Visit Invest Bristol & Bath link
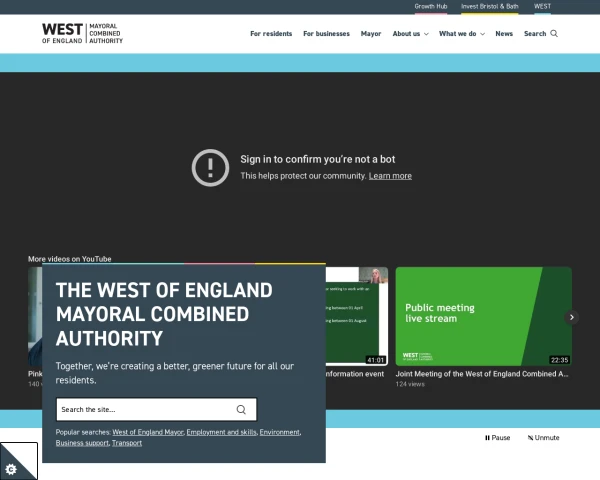Viewport: 600px width, 480px height. pos(489,7)
